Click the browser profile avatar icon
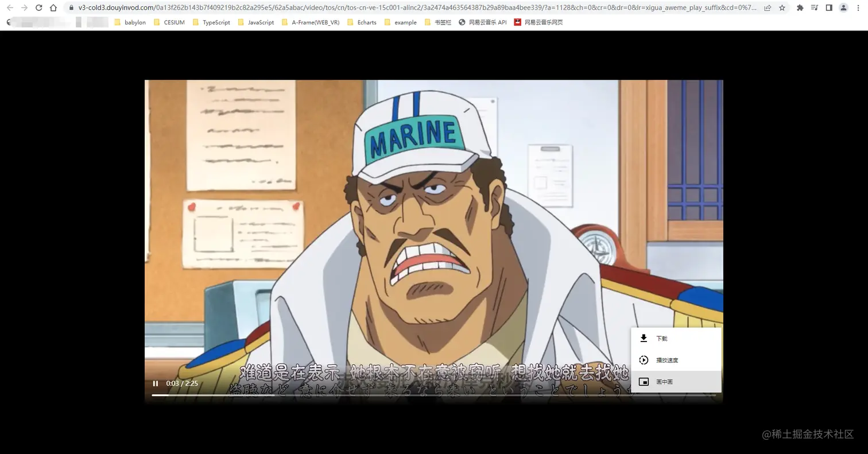 tap(843, 9)
